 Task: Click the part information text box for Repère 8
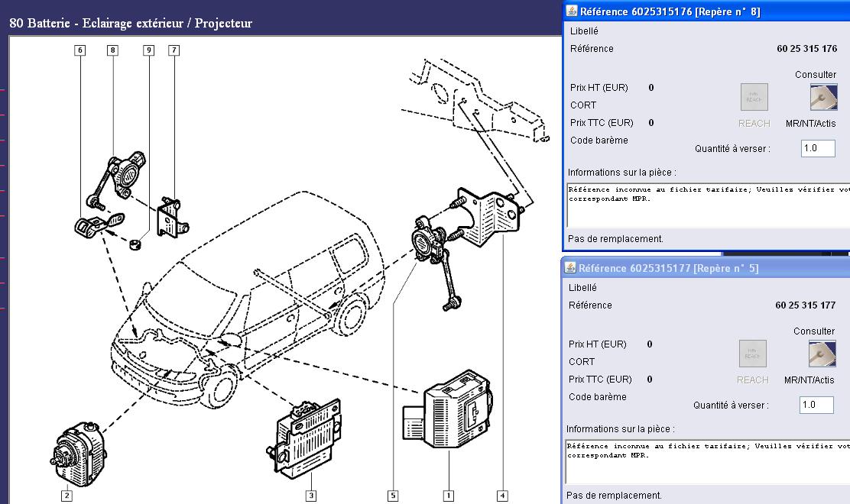707,204
